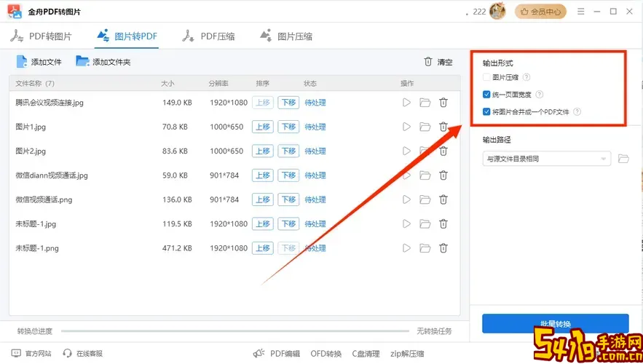The image size is (643, 364).
Task: Contact 在线客服 support
Action: tap(83, 353)
